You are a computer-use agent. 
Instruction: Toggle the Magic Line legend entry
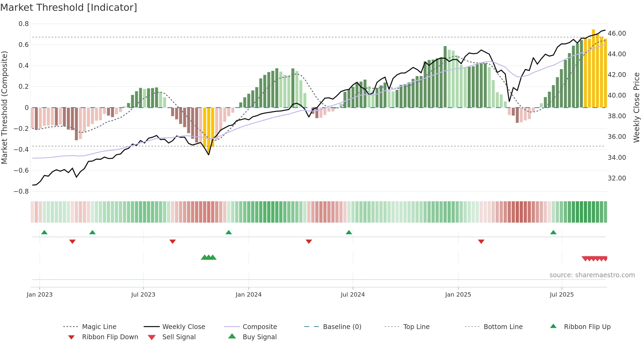pyautogui.click(x=90, y=327)
